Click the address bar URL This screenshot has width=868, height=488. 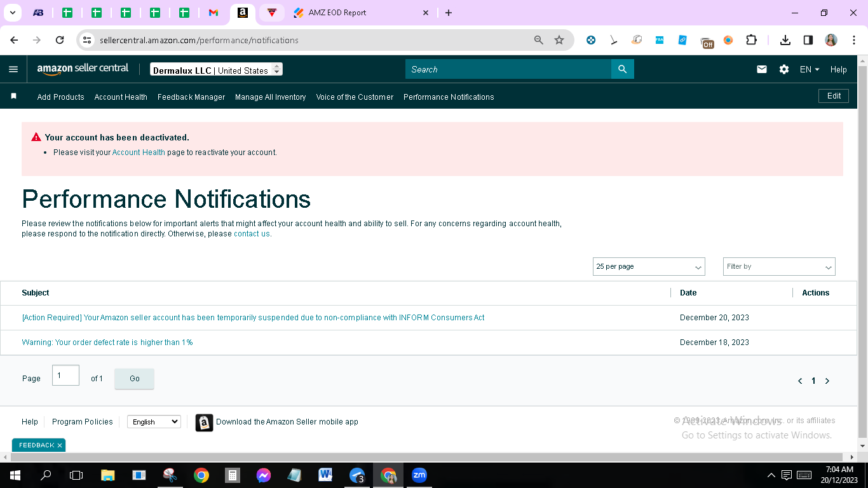tap(199, 40)
